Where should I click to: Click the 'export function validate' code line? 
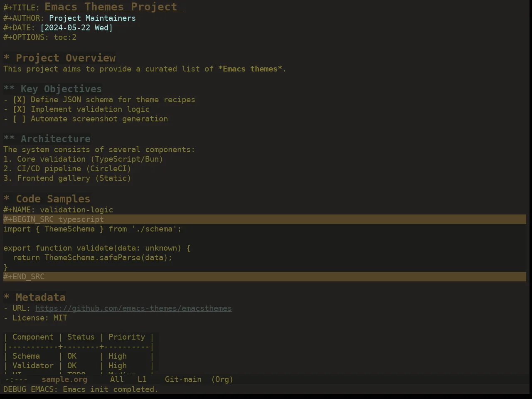click(x=97, y=248)
